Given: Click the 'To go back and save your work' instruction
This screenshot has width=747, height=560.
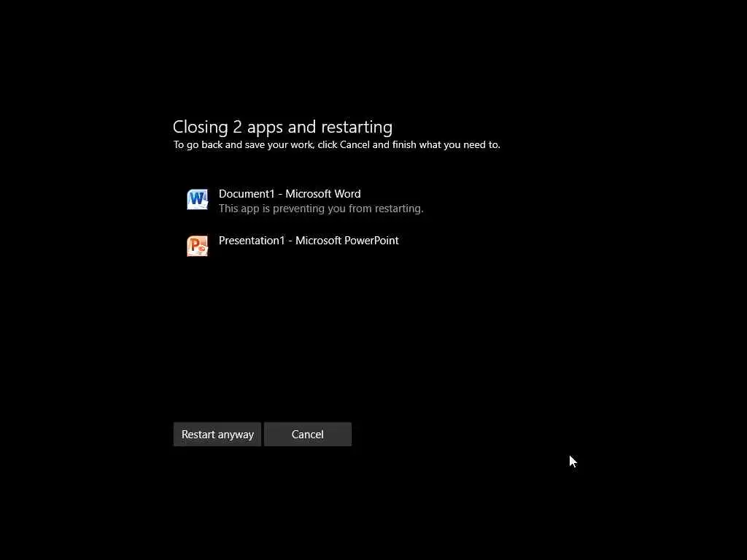Looking at the screenshot, I should [337, 145].
